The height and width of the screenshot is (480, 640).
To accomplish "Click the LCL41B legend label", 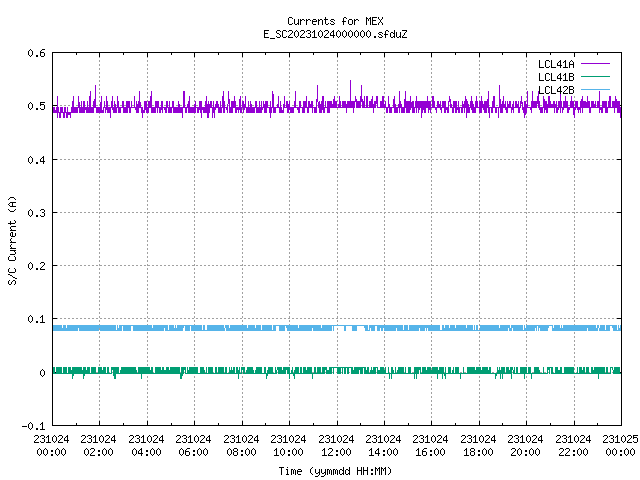I will point(556,77).
